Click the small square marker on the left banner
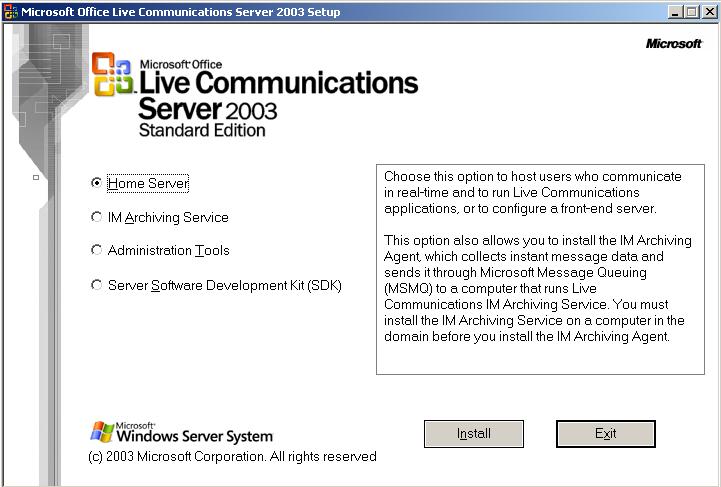 point(36,178)
